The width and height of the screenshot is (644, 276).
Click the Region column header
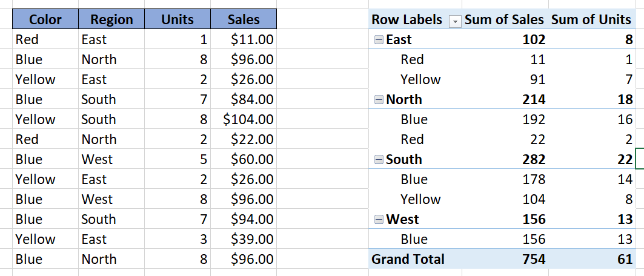111,20
